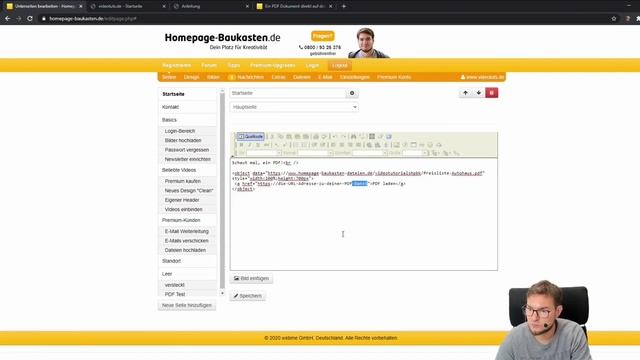Open Premium-Upgrades link in top bar
Screen dimensions: 640x360
[x=273, y=65]
